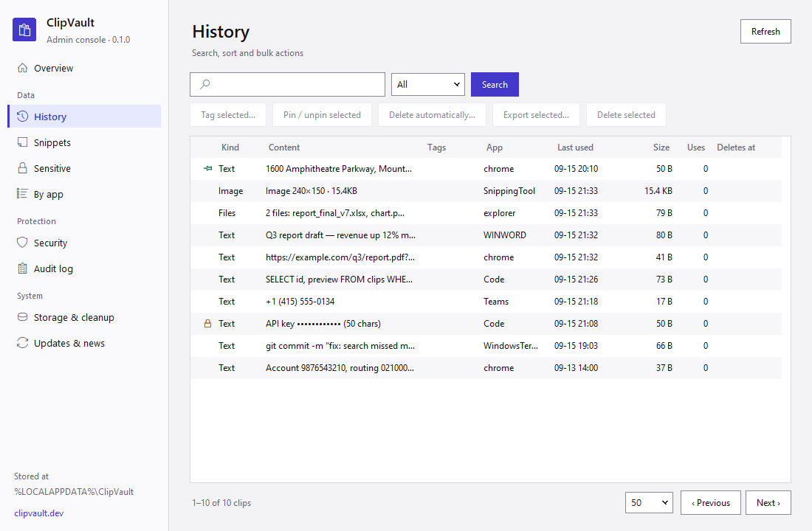
Task: Click the Snippets note icon
Action: (x=22, y=142)
